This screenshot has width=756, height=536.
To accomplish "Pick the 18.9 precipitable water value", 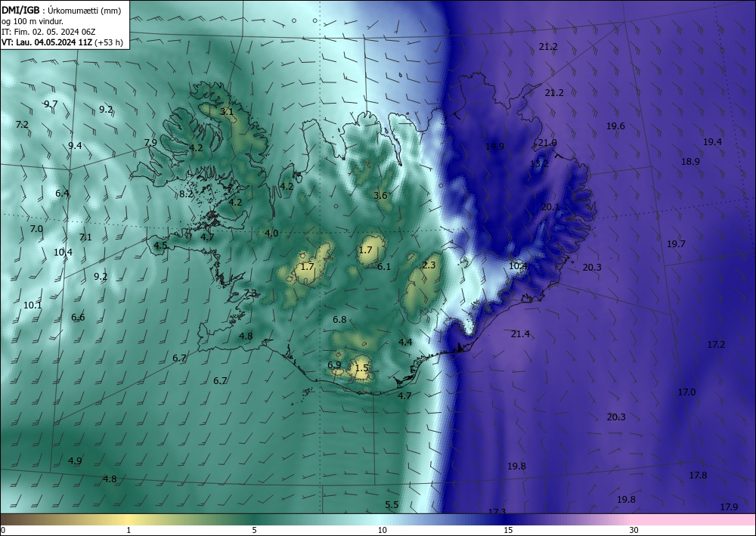I will 690,162.
